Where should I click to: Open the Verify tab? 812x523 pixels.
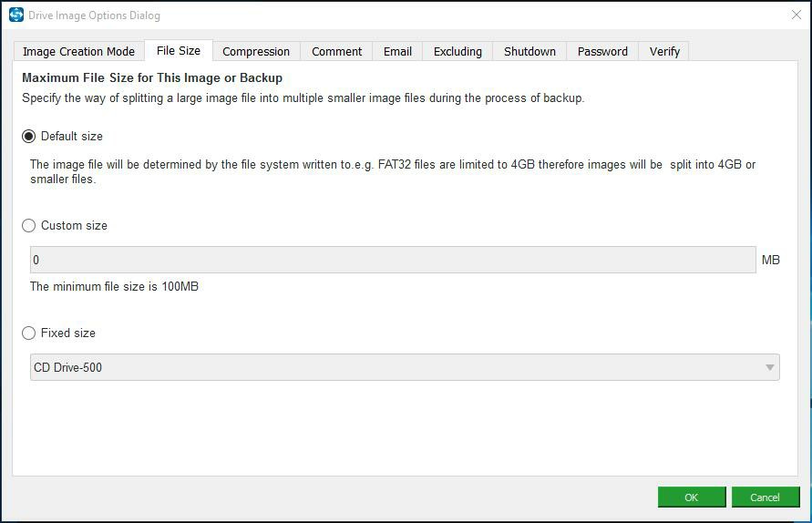click(664, 51)
